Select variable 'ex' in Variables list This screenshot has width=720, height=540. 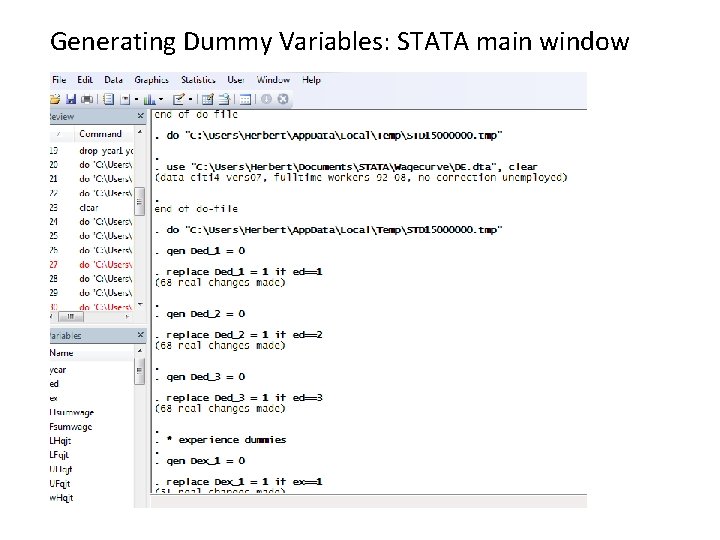tap(54, 398)
